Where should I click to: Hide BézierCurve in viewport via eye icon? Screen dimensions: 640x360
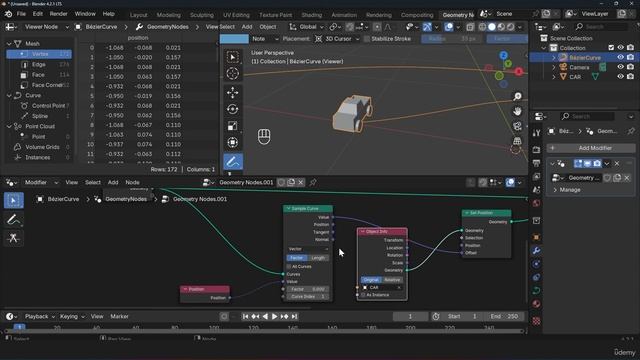tap(620, 58)
